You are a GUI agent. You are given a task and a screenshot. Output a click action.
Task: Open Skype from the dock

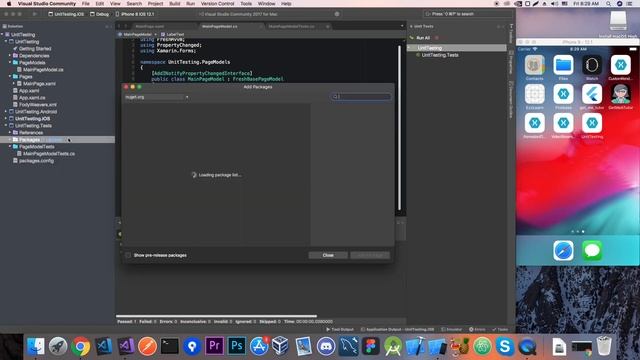[x=505, y=347]
